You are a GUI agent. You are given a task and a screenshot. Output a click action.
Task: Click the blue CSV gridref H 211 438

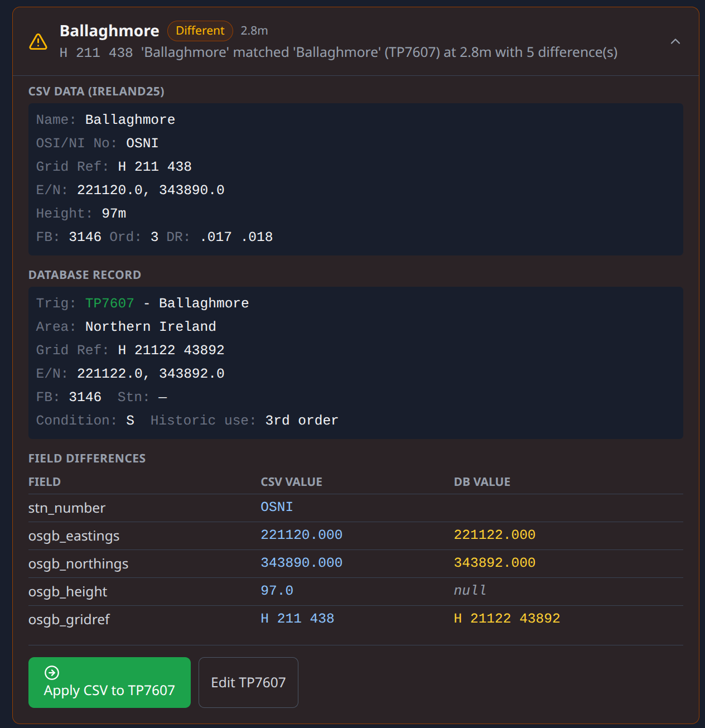297,618
